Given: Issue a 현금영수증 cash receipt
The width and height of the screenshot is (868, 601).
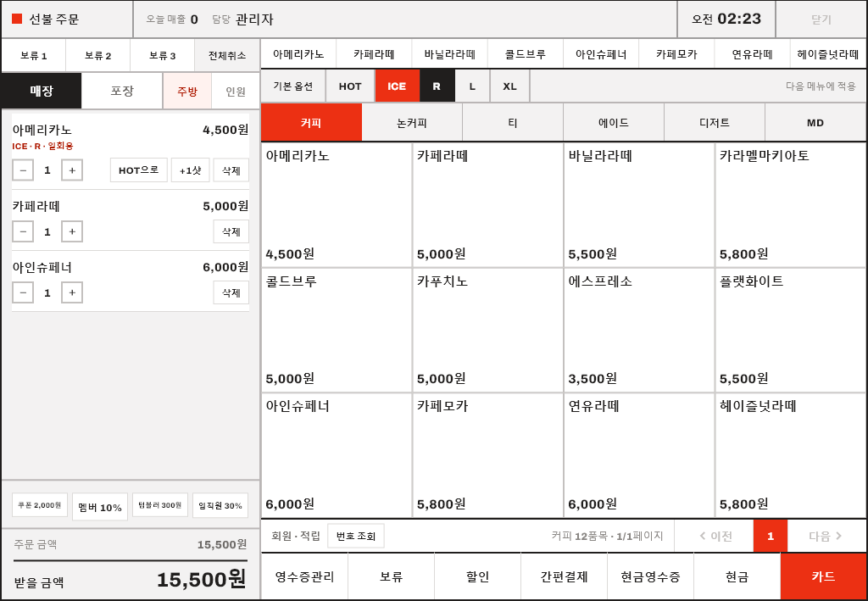Looking at the screenshot, I should click(650, 576).
